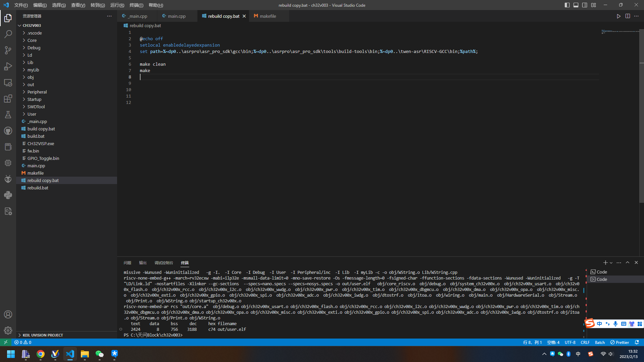The image size is (644, 362).
Task: Open the 终端(T) menu
Action: [x=136, y=5]
